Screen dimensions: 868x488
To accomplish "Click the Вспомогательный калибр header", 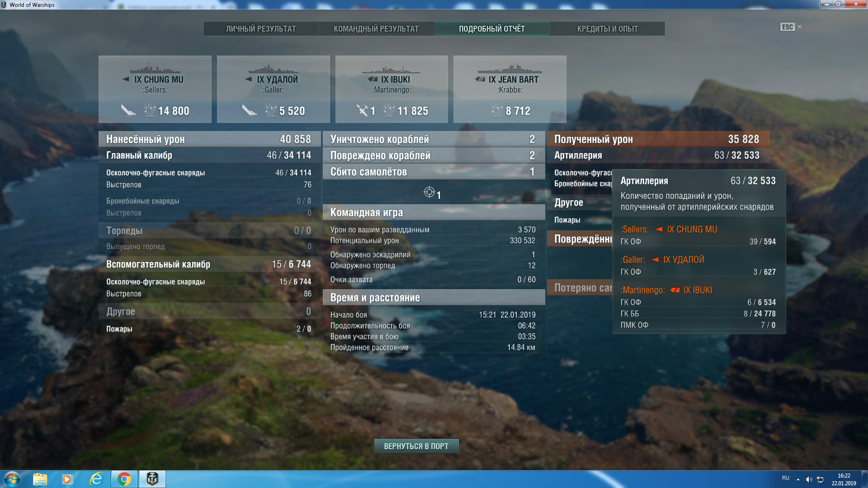I will 209,264.
